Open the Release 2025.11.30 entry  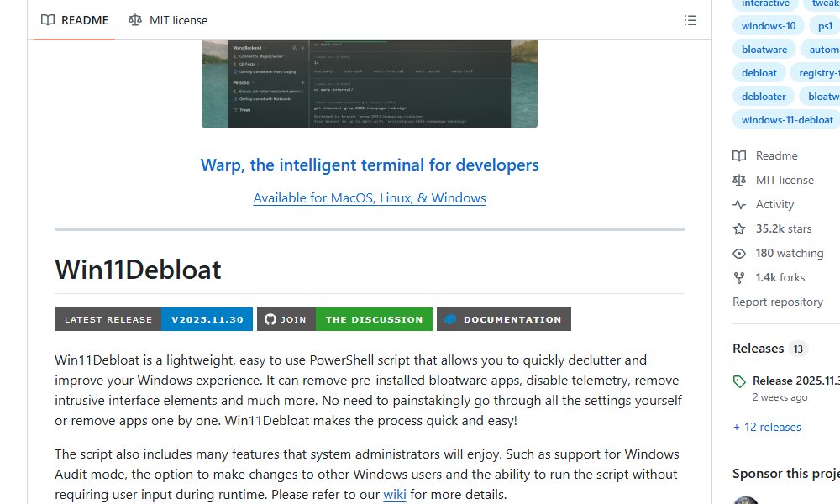tap(796, 381)
